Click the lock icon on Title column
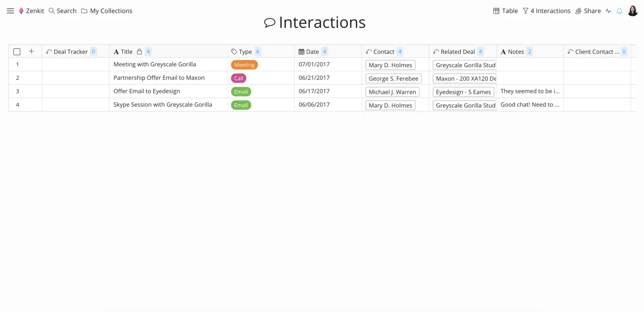 pyautogui.click(x=139, y=51)
